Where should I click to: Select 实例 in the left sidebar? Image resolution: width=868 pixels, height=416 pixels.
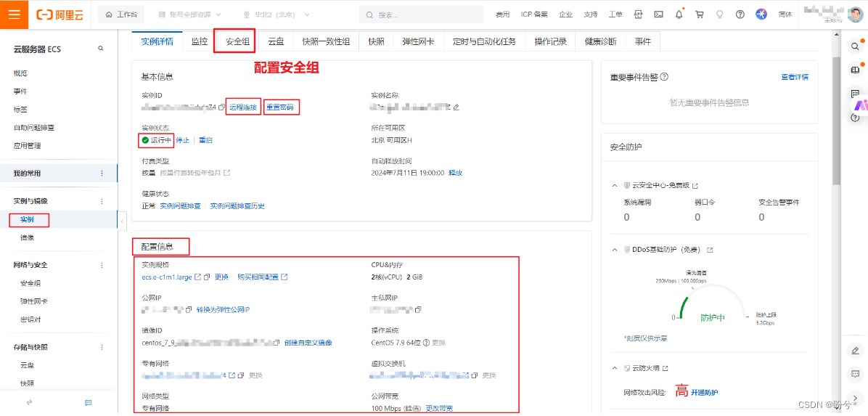click(x=27, y=220)
